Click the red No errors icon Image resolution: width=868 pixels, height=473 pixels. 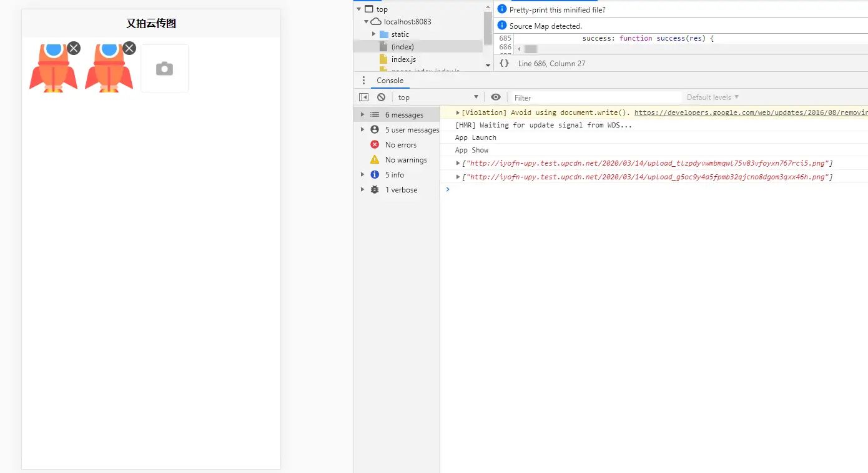tap(375, 145)
